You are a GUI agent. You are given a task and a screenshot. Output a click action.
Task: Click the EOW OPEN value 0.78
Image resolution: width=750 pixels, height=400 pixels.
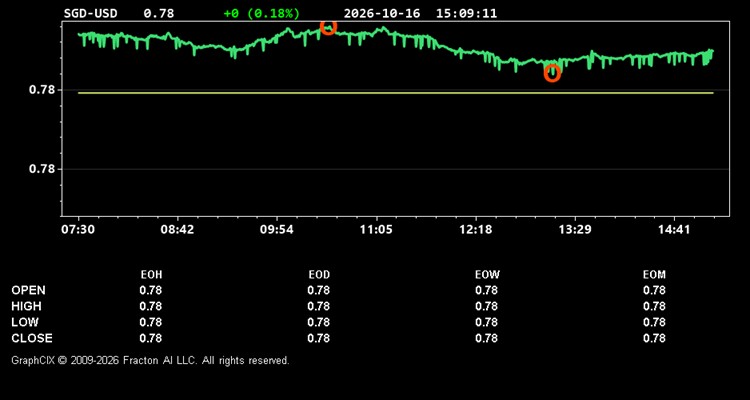[486, 290]
